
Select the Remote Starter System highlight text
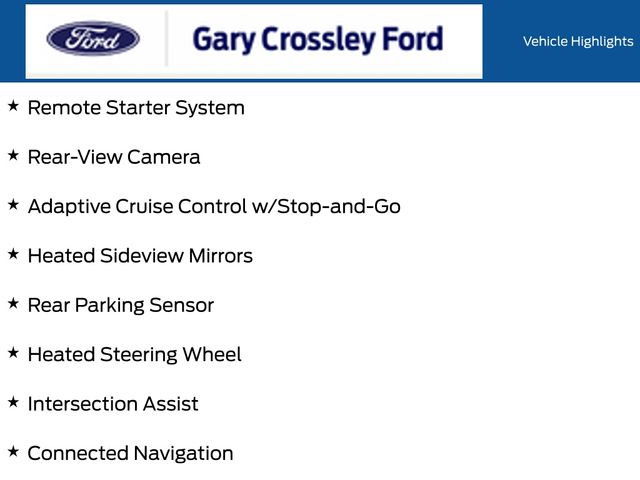[136, 107]
